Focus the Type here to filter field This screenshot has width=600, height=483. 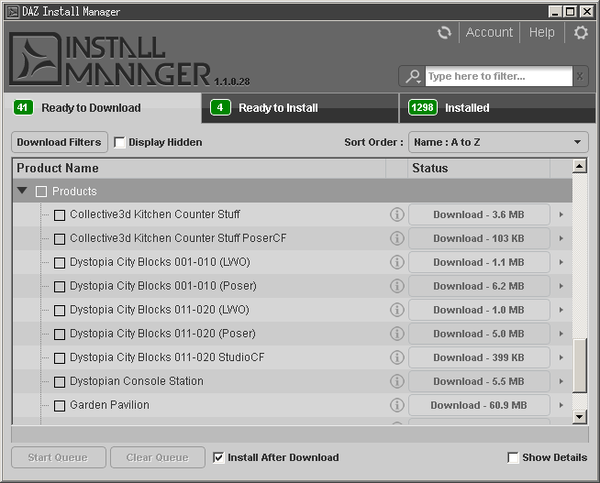click(499, 76)
